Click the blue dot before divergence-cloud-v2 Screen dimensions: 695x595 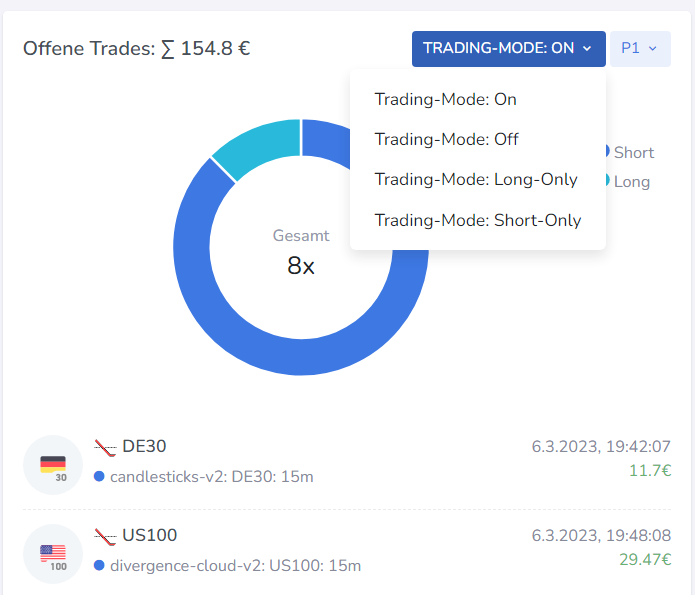99,565
